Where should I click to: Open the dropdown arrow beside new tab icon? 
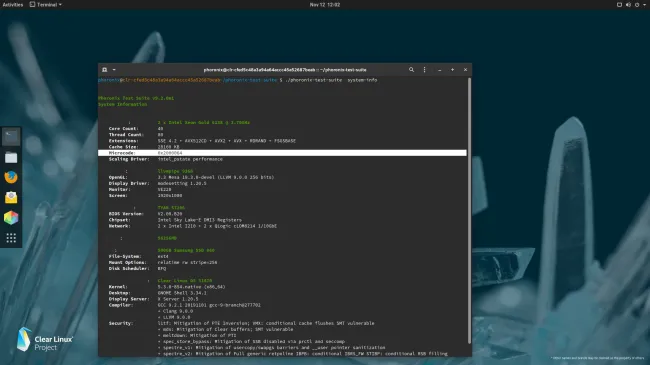tap(114, 70)
